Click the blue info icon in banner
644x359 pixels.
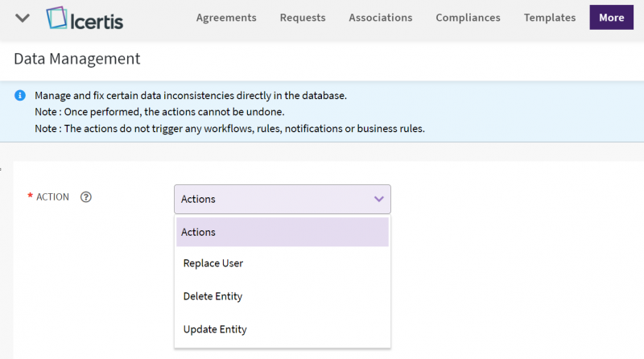click(20, 95)
